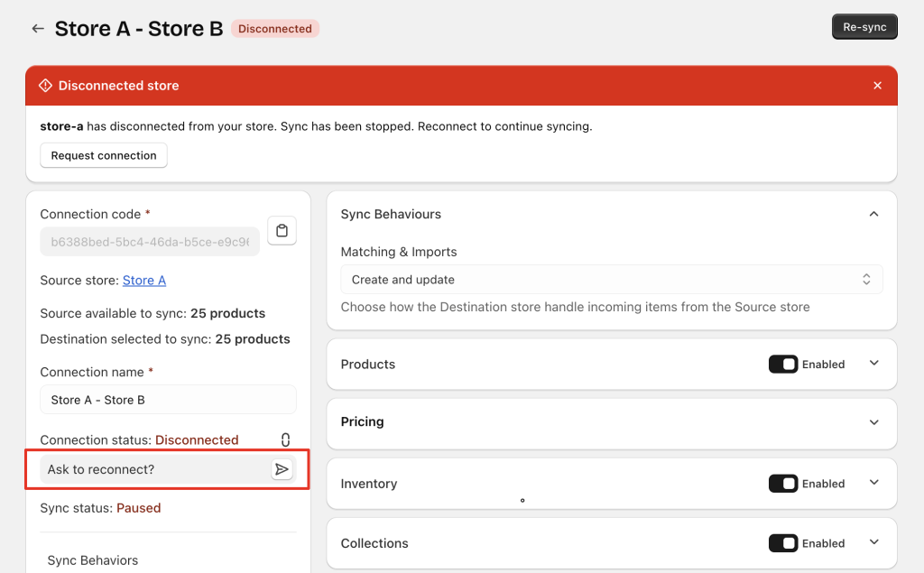Select Sync Behaviors in the left panel

click(x=93, y=560)
